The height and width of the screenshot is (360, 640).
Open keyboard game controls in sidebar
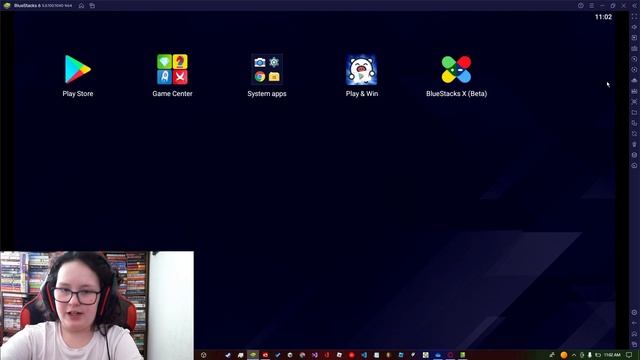[x=634, y=49]
